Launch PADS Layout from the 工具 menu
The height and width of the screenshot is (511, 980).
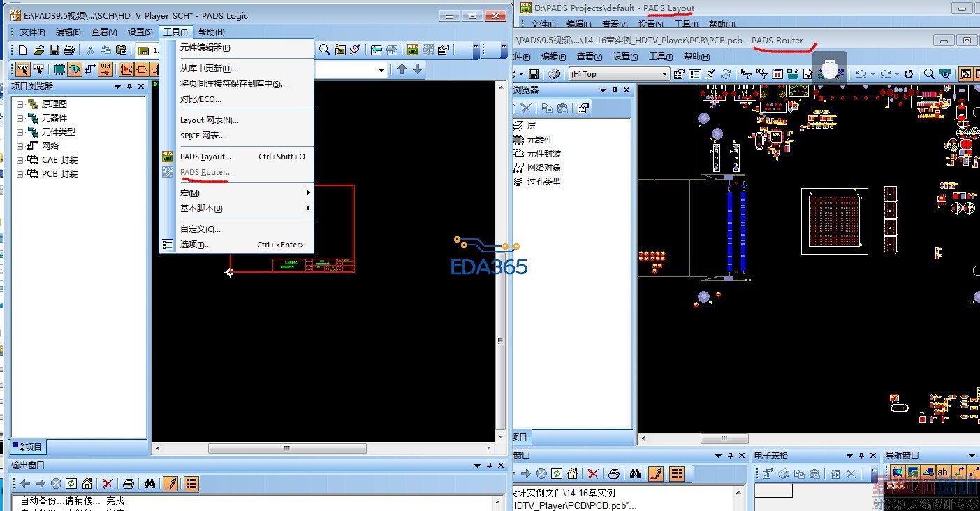pos(237,157)
